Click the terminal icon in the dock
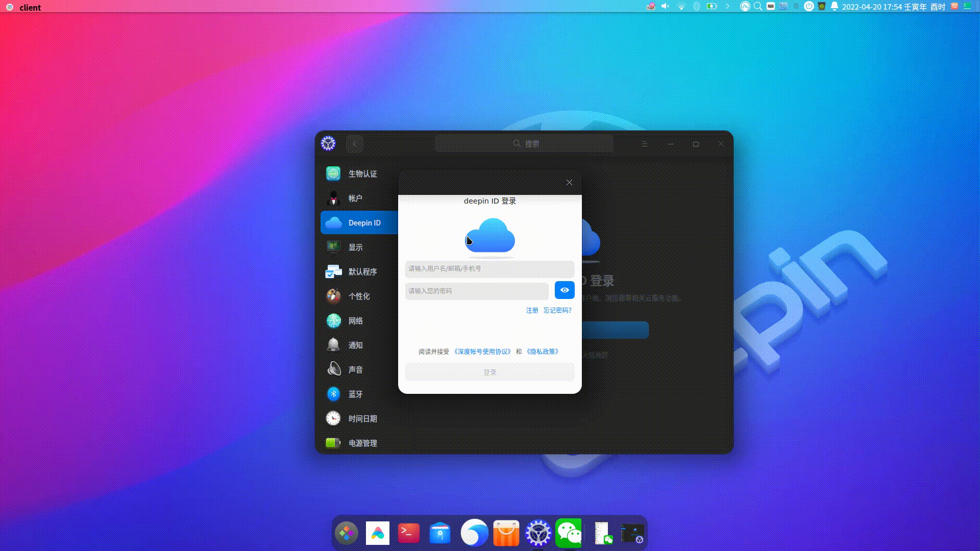 [408, 533]
